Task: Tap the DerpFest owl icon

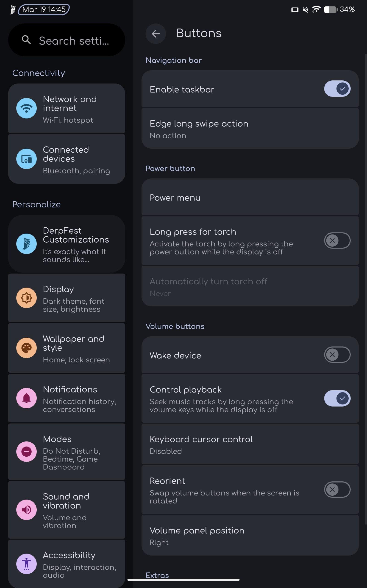Action: [x=26, y=244]
